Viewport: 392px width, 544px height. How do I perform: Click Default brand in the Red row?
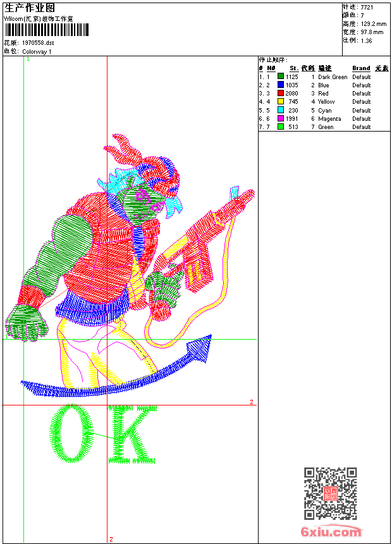pos(362,94)
